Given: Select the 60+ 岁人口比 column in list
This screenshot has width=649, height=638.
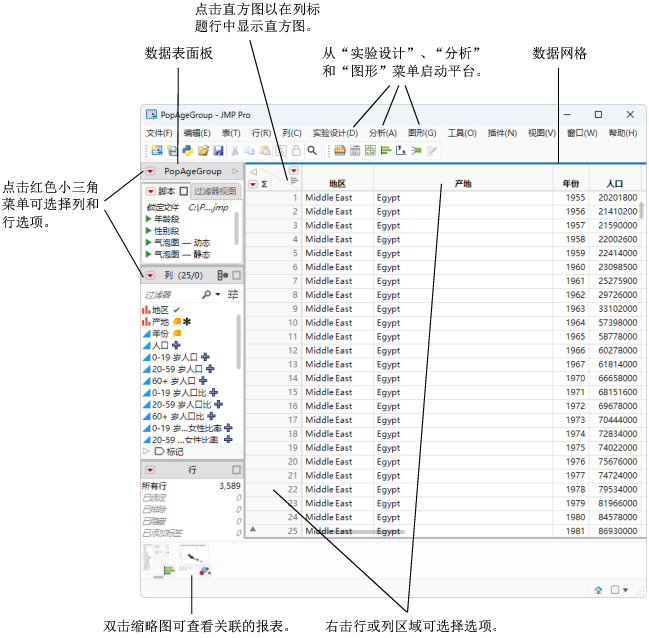Looking at the screenshot, I should (179, 416).
